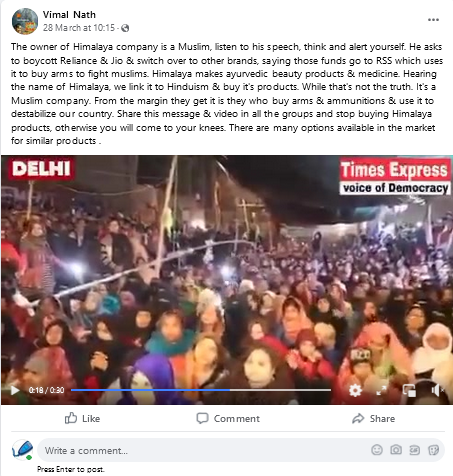Image resolution: width=453 pixels, height=476 pixels.
Task: Attach a photo with the camera icon
Action: [396, 450]
